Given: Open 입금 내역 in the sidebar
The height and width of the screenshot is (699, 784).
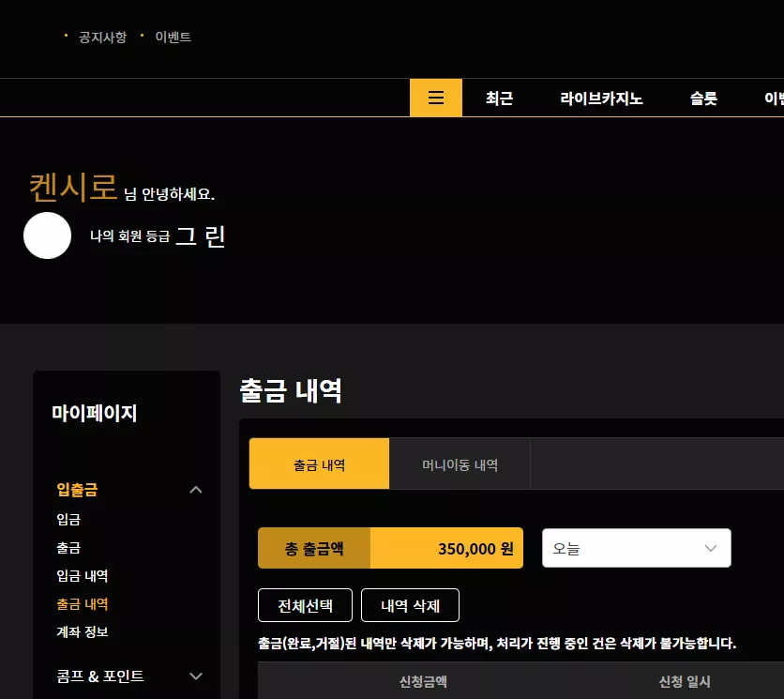Looking at the screenshot, I should (x=83, y=575).
